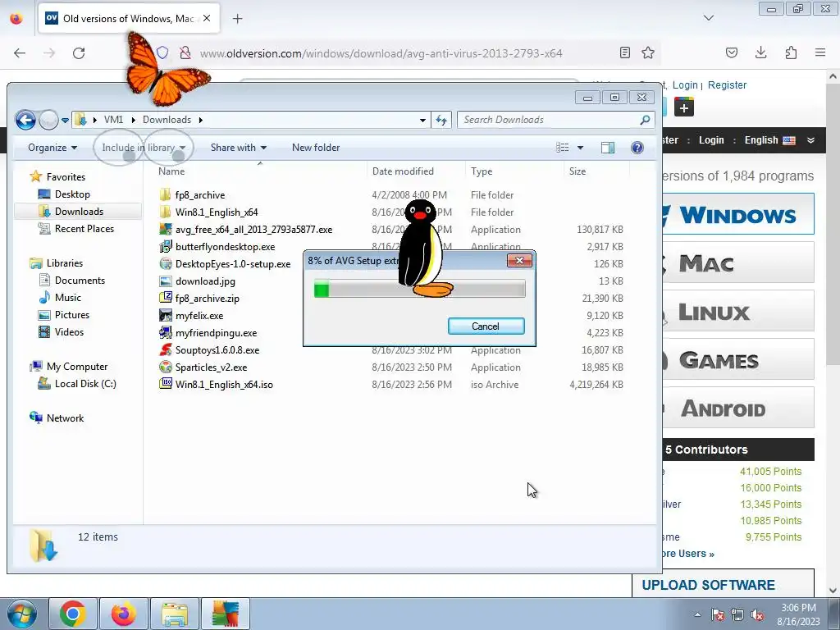Expand the language chevron next to English
This screenshot has height=630, width=840.
[x=810, y=140]
